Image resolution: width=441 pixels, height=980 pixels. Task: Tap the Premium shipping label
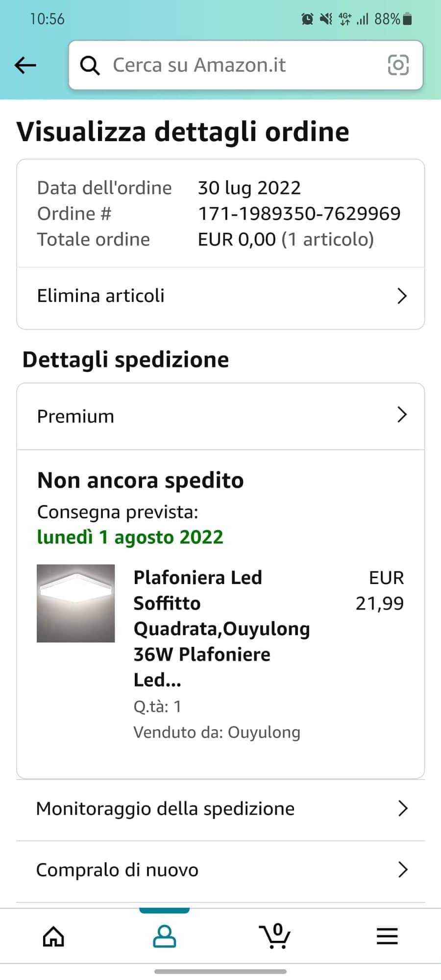click(x=75, y=416)
